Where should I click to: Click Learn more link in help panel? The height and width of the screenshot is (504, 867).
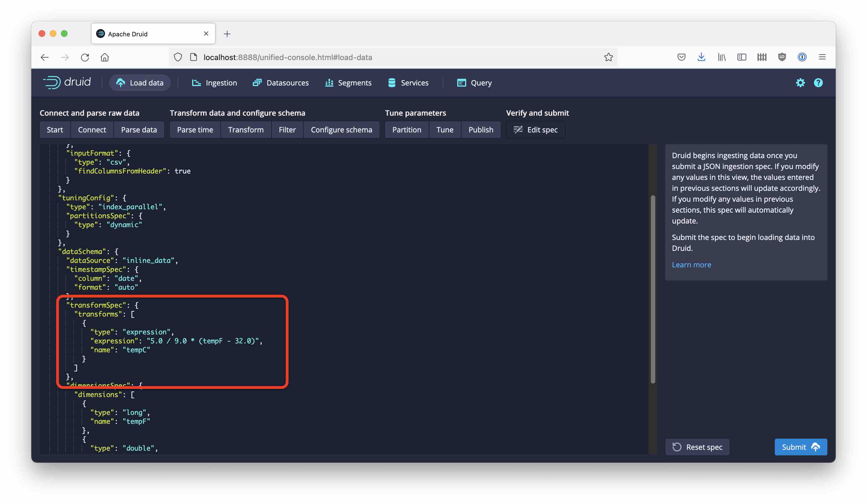691,265
